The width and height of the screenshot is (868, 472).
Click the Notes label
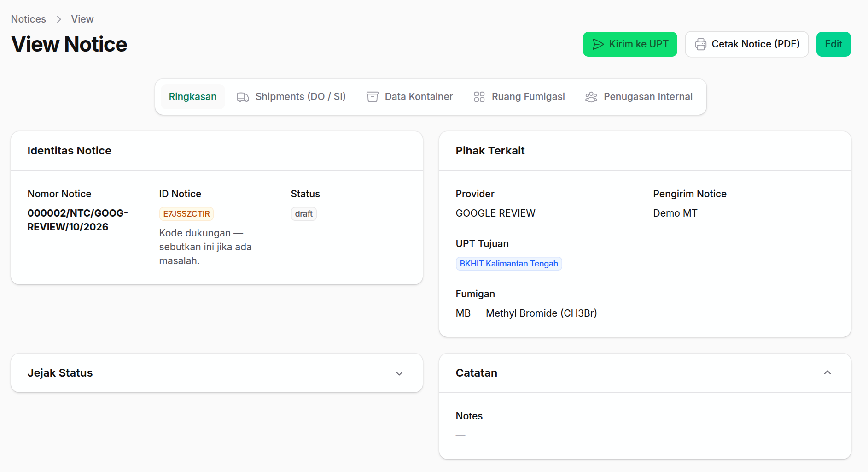(x=469, y=416)
